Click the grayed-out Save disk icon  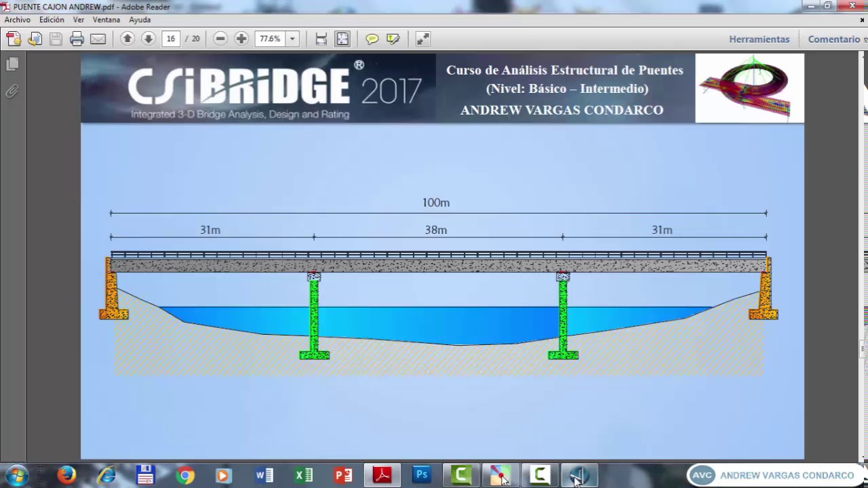(56, 39)
